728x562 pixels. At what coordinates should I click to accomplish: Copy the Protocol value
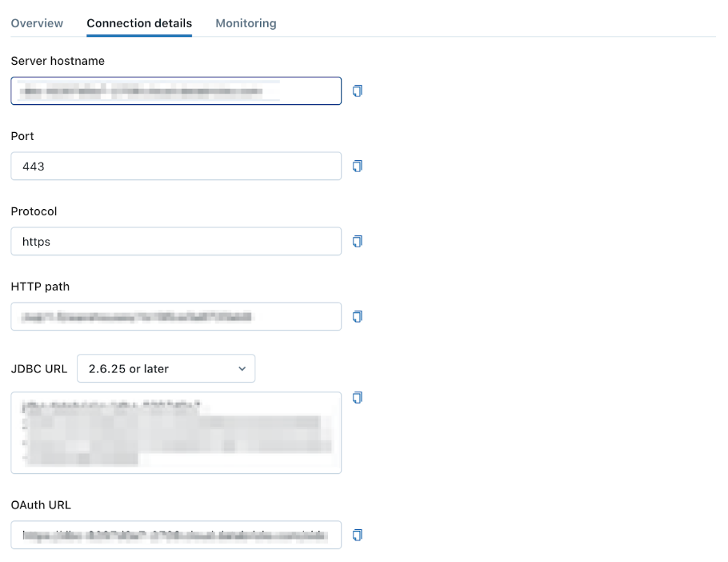coord(358,241)
